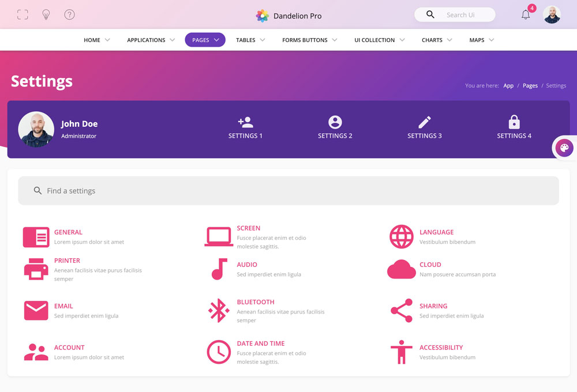Image resolution: width=577 pixels, height=392 pixels.
Task: Click the Bluetooth settings icon
Action: point(218,311)
